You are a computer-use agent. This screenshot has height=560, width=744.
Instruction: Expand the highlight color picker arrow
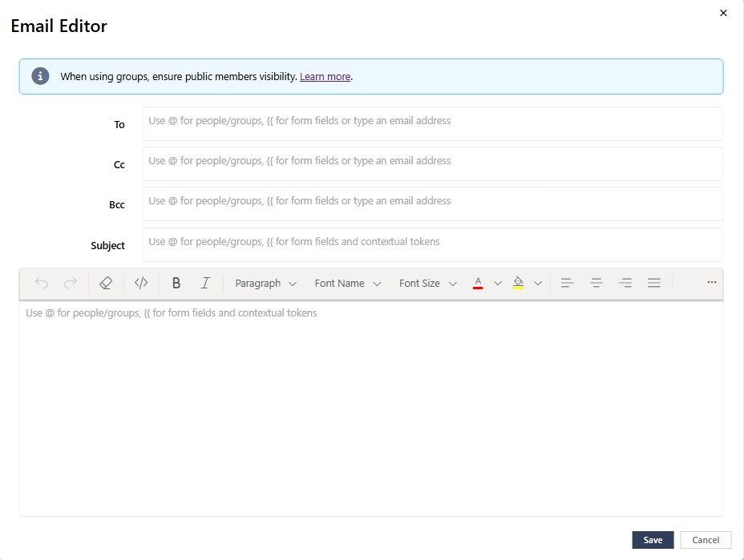[x=538, y=283]
